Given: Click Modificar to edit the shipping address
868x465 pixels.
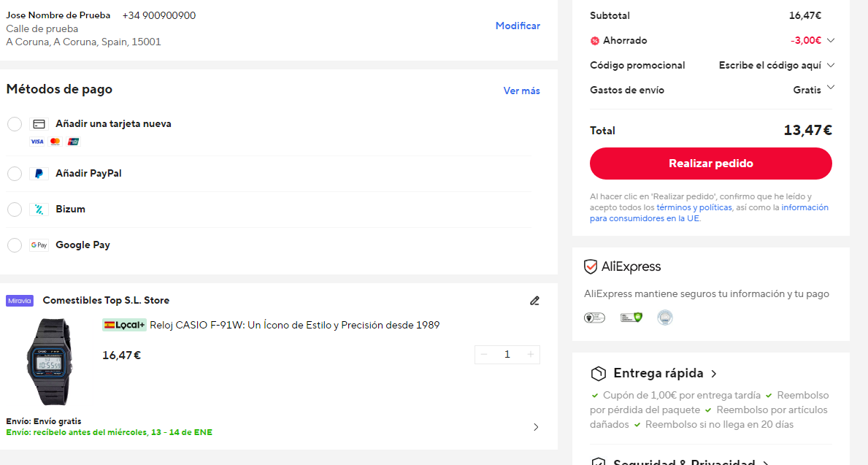Looking at the screenshot, I should 518,26.
